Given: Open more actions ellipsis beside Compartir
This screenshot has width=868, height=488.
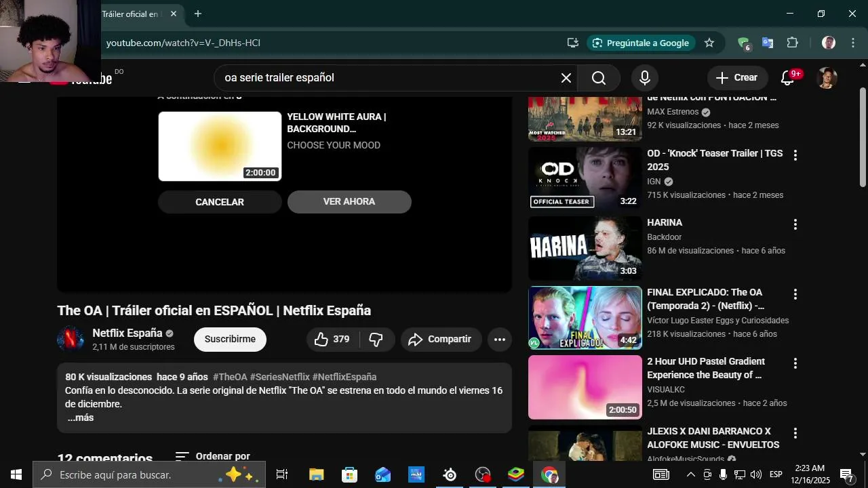Looking at the screenshot, I should (x=500, y=340).
